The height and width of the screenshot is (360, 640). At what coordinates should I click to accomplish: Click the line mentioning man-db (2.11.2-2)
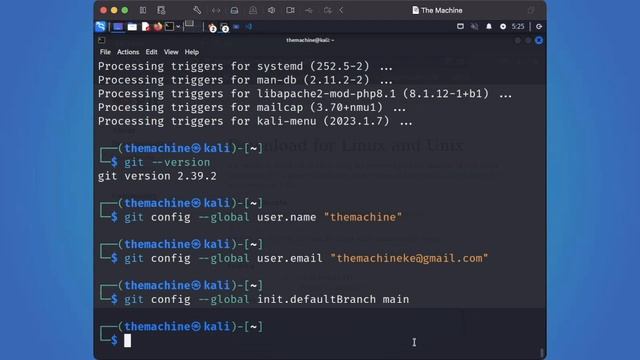tap(245, 80)
